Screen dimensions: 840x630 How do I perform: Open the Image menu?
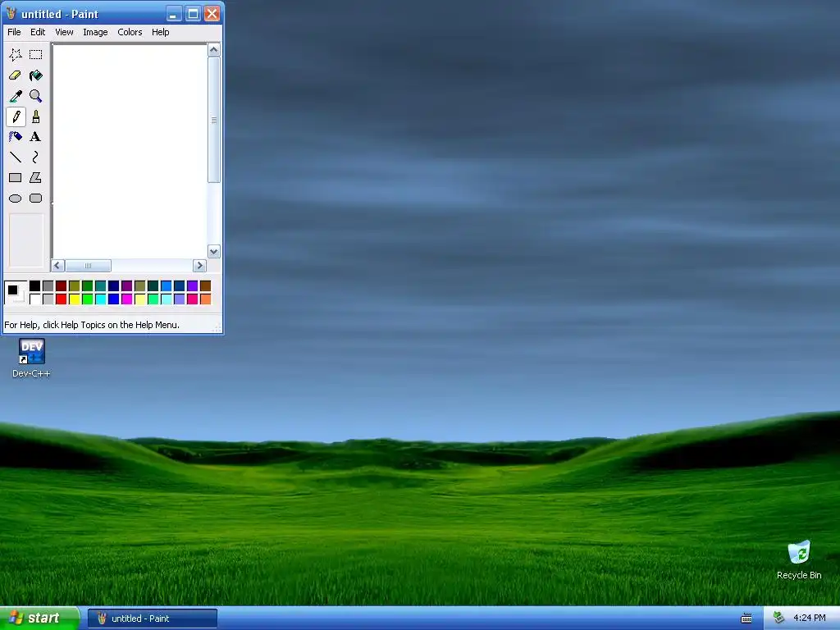pyautogui.click(x=95, y=32)
